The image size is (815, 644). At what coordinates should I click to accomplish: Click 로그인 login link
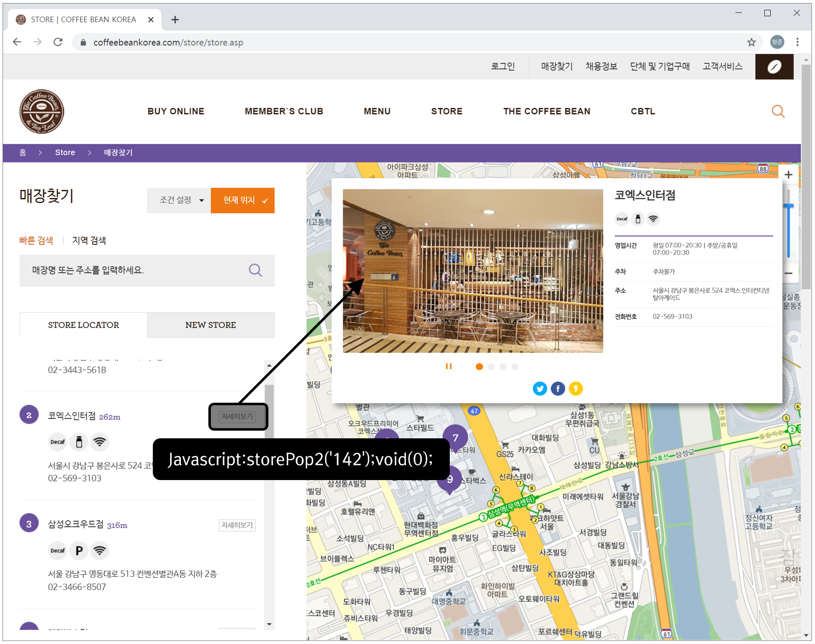503,66
